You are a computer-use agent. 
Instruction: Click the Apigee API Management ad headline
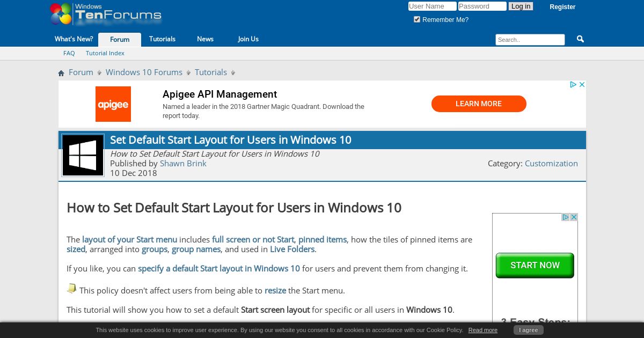(220, 94)
